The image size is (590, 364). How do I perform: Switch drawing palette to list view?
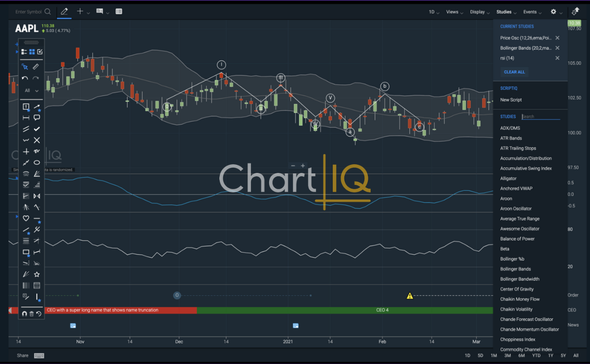[x=24, y=52]
